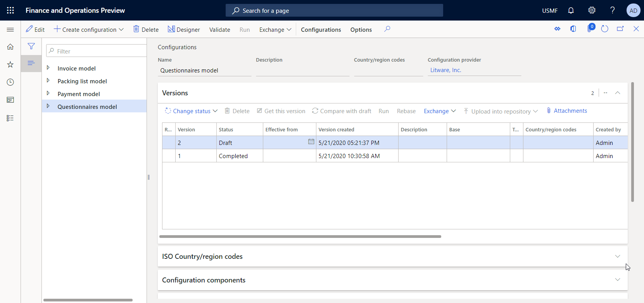Select the Configurations menu tab
644x303 pixels.
pyautogui.click(x=321, y=30)
